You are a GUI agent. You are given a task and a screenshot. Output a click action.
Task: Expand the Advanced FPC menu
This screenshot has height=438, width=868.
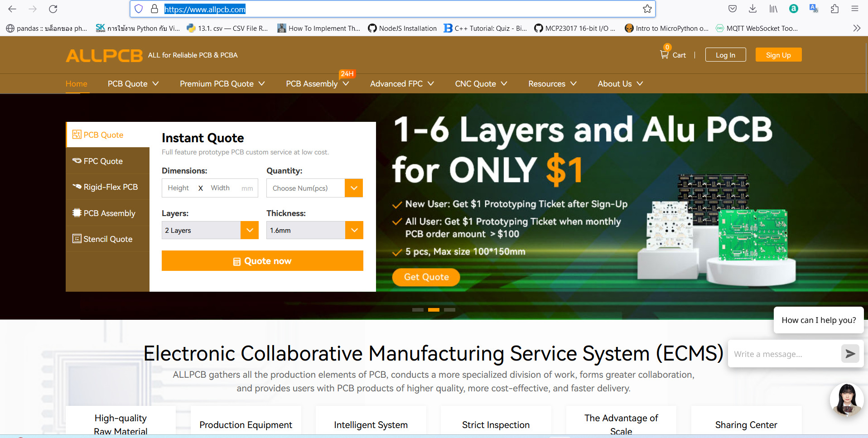click(x=402, y=84)
